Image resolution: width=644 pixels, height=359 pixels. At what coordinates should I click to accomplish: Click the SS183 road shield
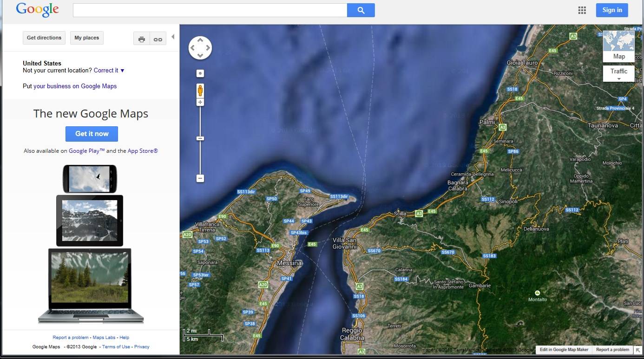pyautogui.click(x=489, y=256)
